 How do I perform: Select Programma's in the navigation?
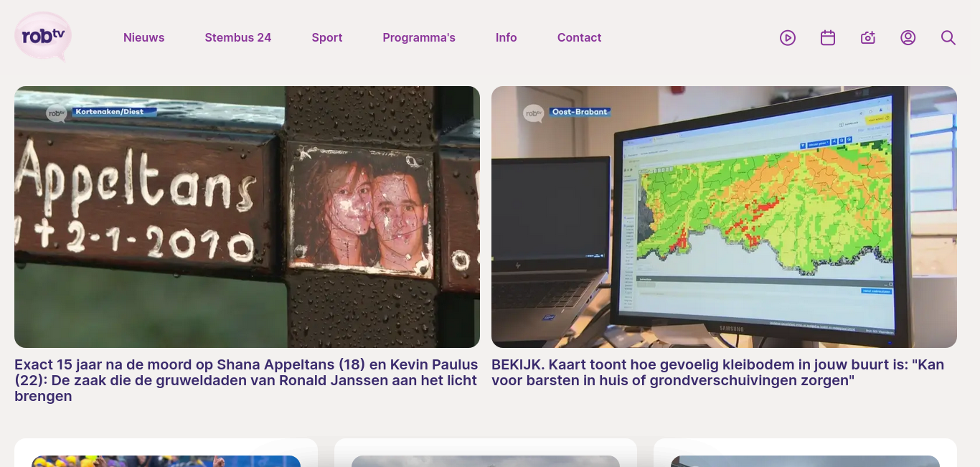(x=419, y=37)
